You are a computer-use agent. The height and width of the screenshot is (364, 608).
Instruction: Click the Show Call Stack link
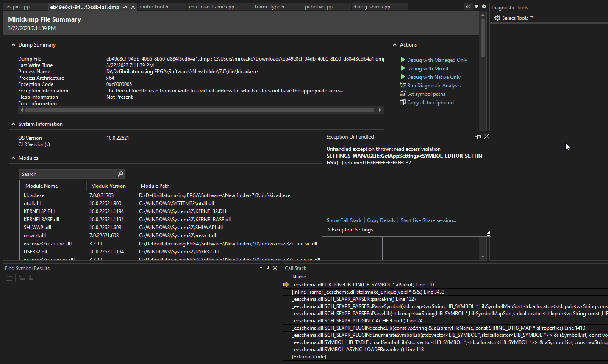tap(344, 220)
